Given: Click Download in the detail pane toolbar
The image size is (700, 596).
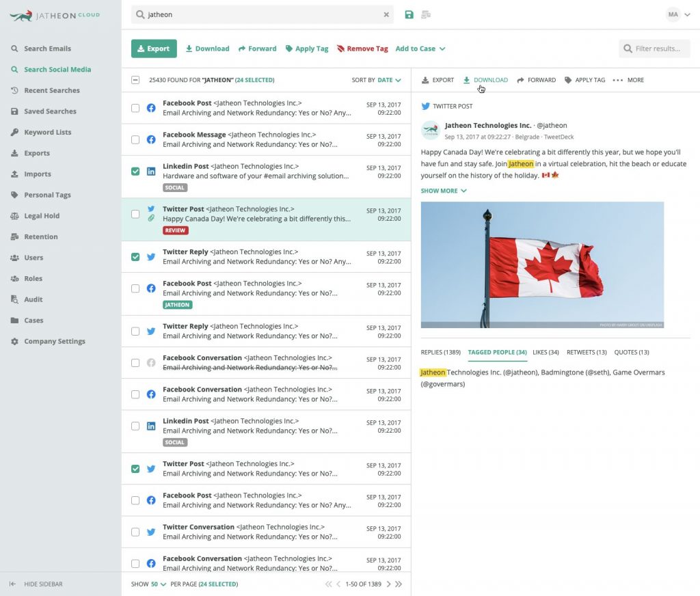Looking at the screenshot, I should tap(486, 81).
